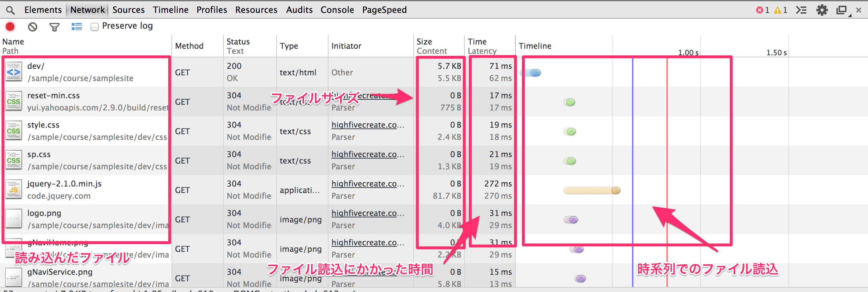Open the jquery row initiator link

(x=368, y=184)
